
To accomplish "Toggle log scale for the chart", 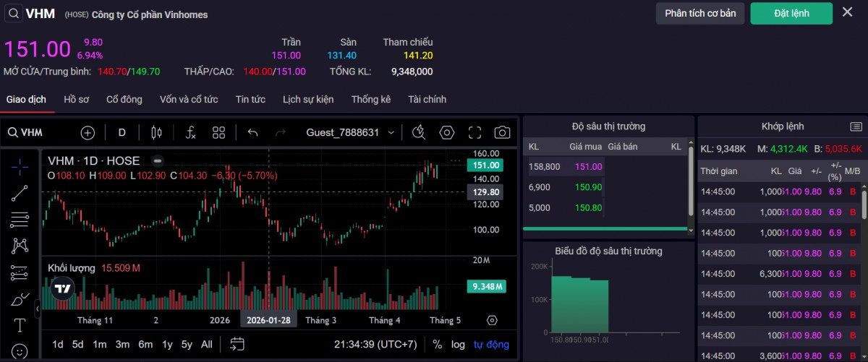I will pyautogui.click(x=458, y=344).
